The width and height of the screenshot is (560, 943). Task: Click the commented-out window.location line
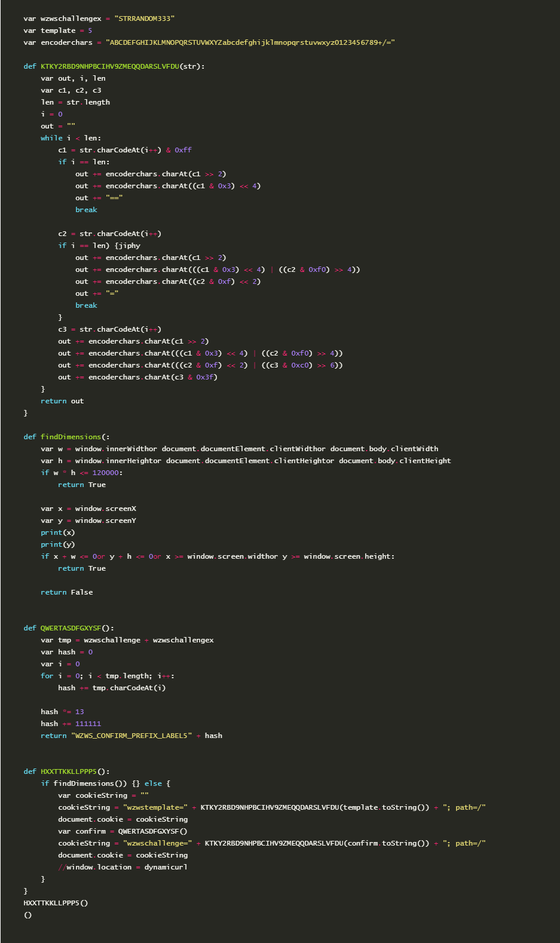coord(123,867)
